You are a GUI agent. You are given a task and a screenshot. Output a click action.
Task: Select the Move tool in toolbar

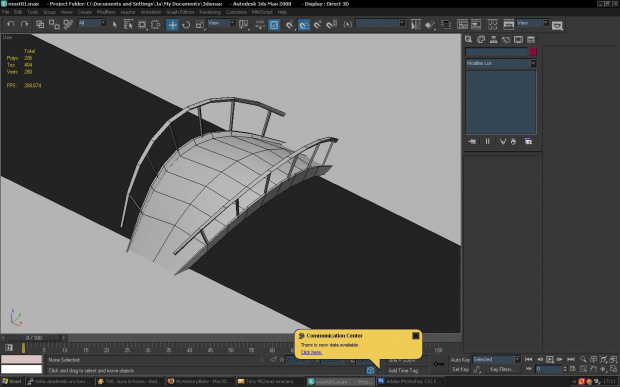pos(172,25)
